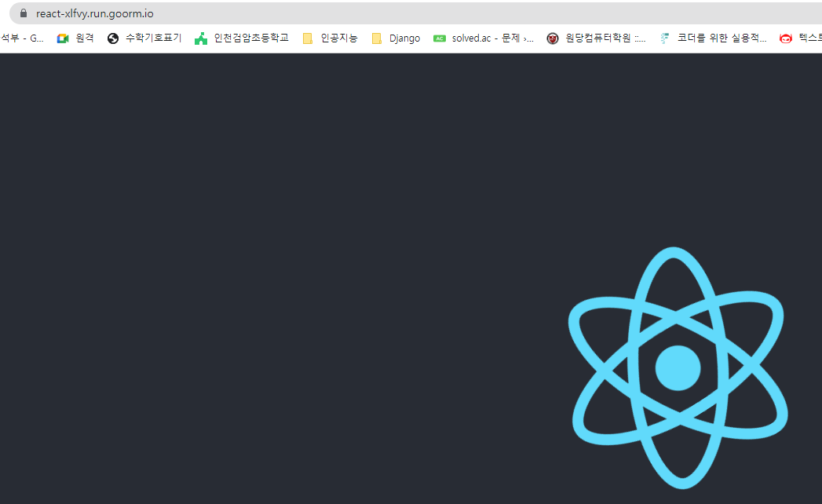Open the bookmark ending with 석부 - G

click(22, 38)
